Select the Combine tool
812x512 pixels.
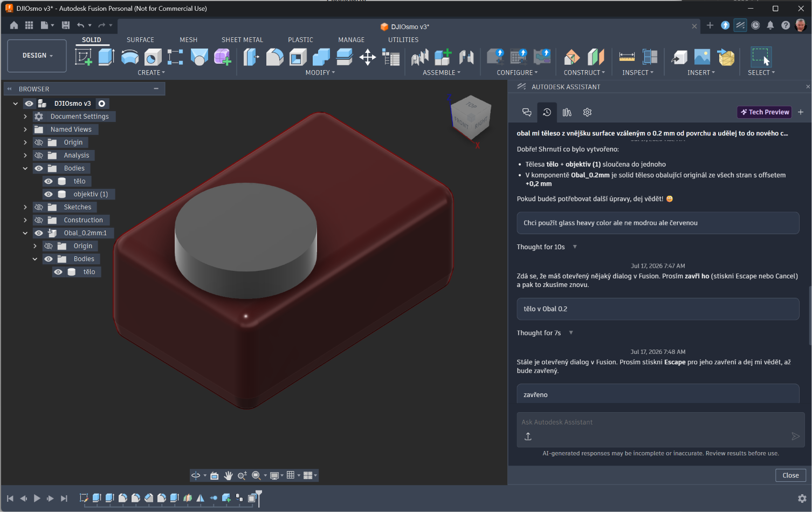(321, 57)
